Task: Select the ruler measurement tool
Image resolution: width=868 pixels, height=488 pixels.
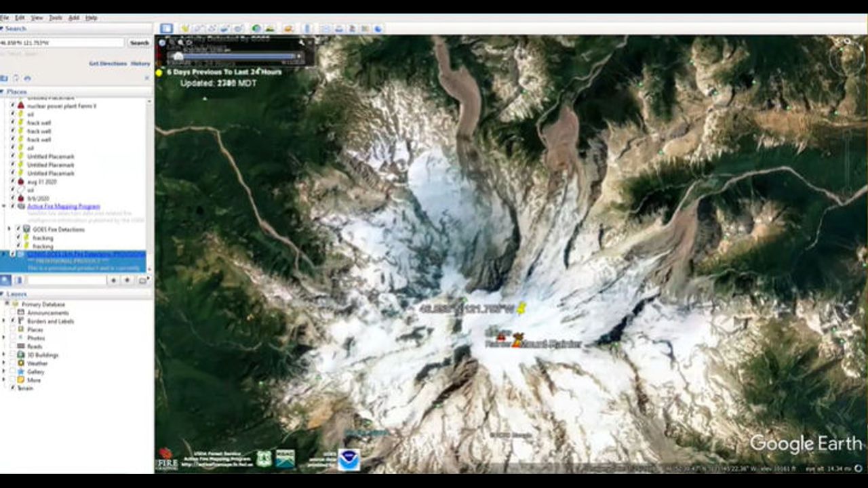Action: coord(307,28)
